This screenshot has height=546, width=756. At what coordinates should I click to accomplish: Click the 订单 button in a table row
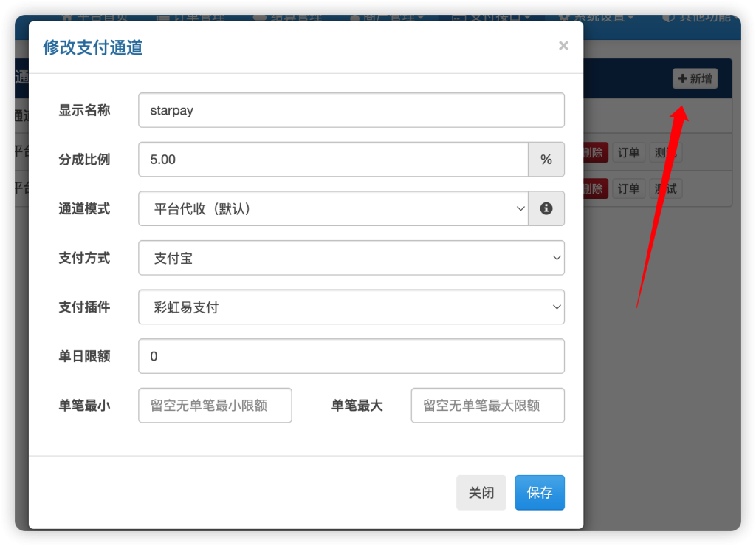click(x=628, y=152)
